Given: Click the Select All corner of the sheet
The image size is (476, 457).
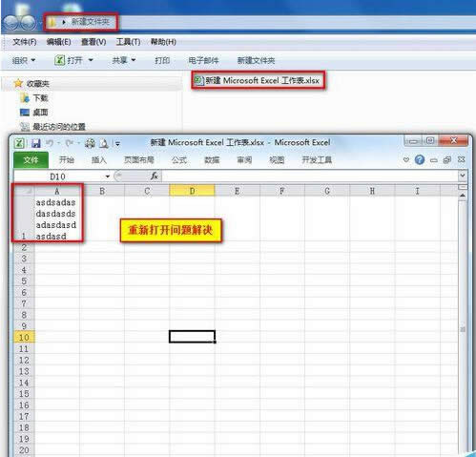Looking at the screenshot, I should coord(24,191).
